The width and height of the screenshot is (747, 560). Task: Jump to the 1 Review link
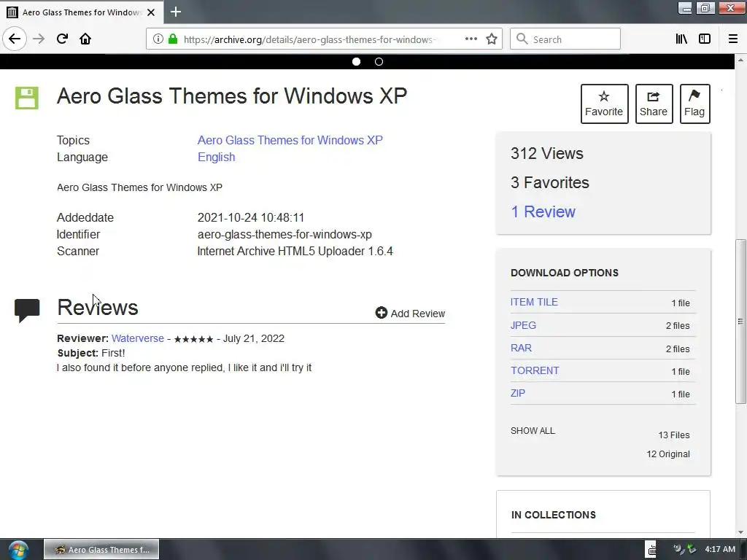(543, 212)
